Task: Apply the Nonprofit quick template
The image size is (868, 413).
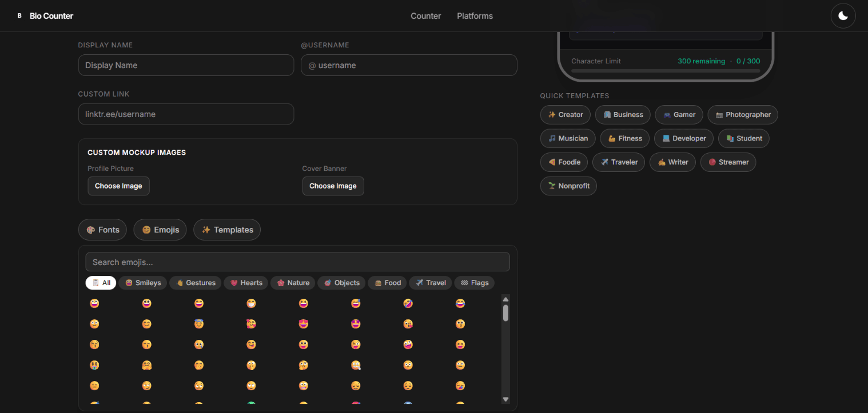Action: (568, 186)
